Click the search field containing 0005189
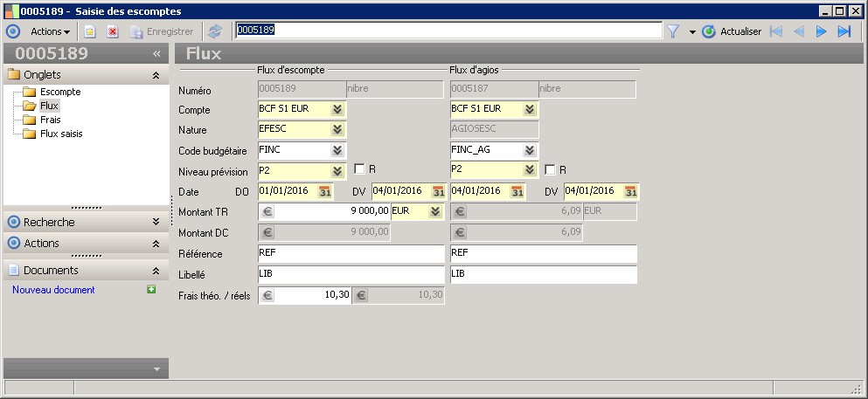 coord(448,31)
